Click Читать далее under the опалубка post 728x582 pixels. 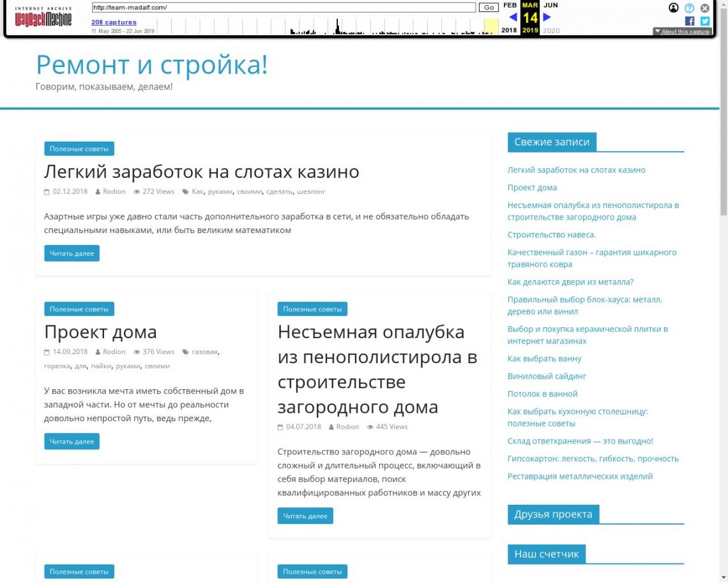pyautogui.click(x=305, y=516)
